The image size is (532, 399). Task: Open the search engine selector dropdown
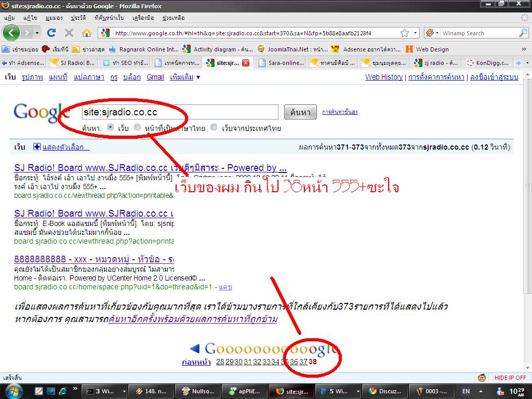coord(432,33)
